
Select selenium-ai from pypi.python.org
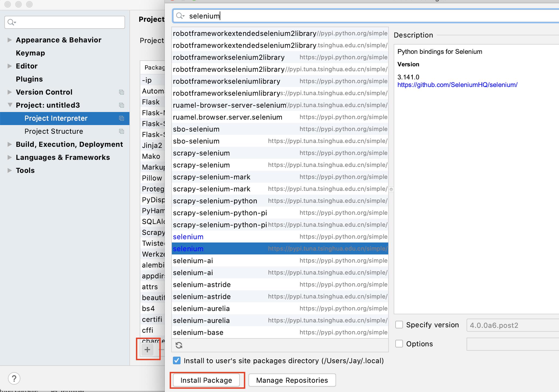coord(280,261)
